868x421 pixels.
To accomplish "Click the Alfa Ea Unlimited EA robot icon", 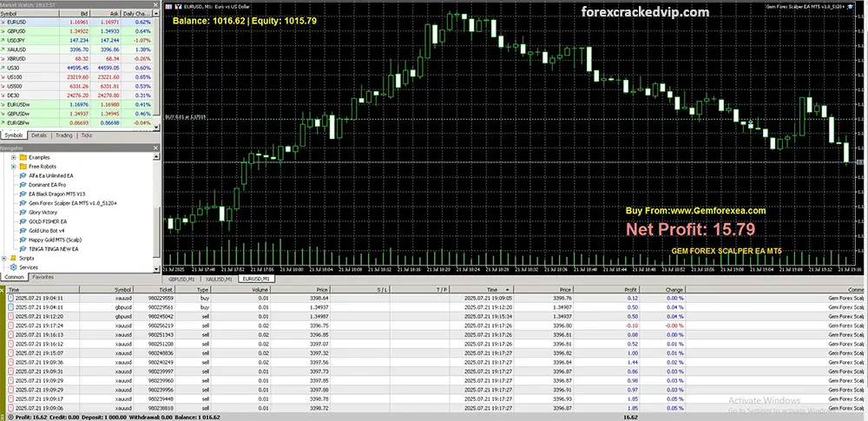I will click(23, 175).
